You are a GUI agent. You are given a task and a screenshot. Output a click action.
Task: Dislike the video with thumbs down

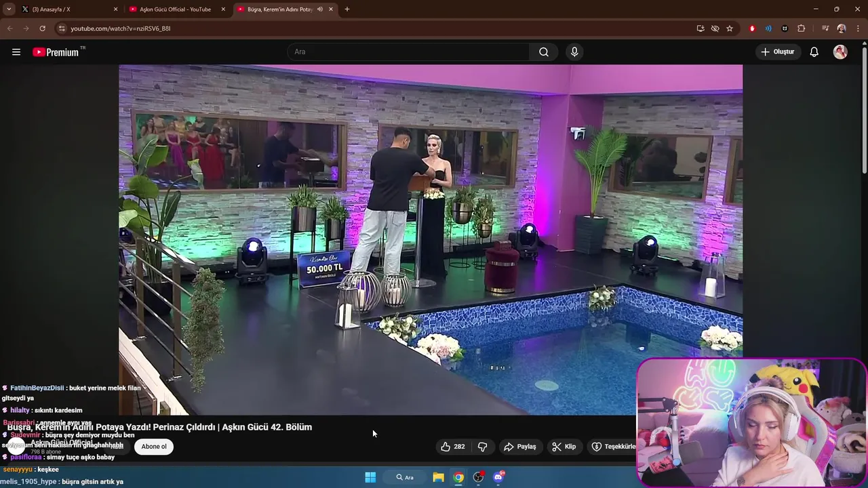(x=483, y=447)
